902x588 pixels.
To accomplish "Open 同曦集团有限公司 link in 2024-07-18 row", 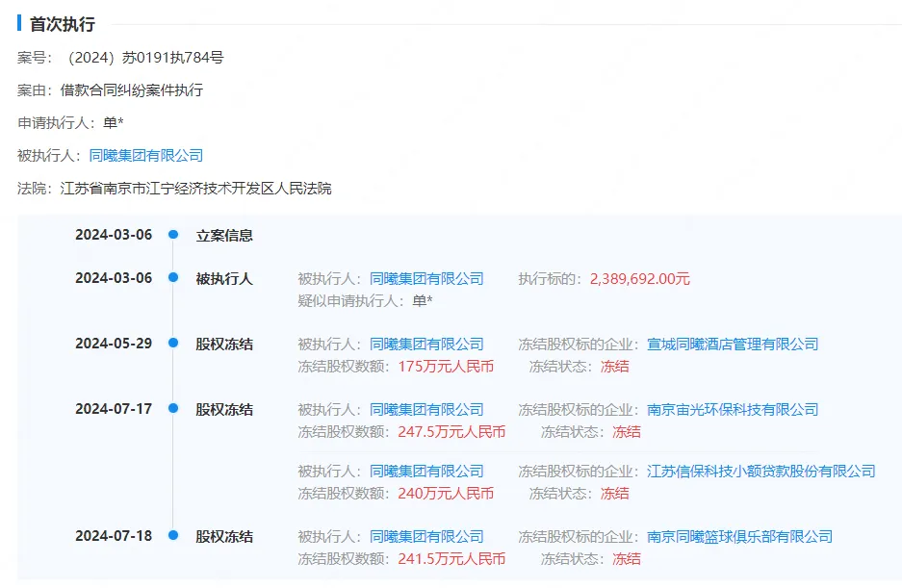I will tap(426, 537).
